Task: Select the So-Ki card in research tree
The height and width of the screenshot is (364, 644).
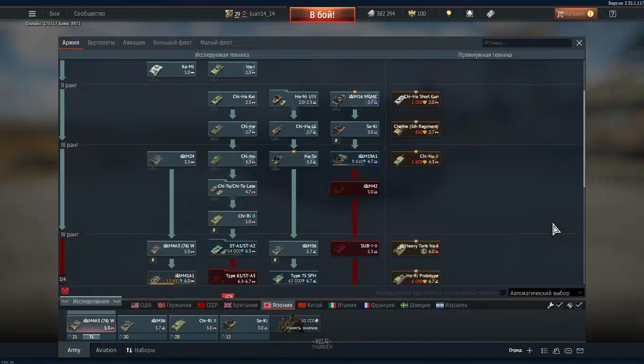Action: (x=355, y=129)
